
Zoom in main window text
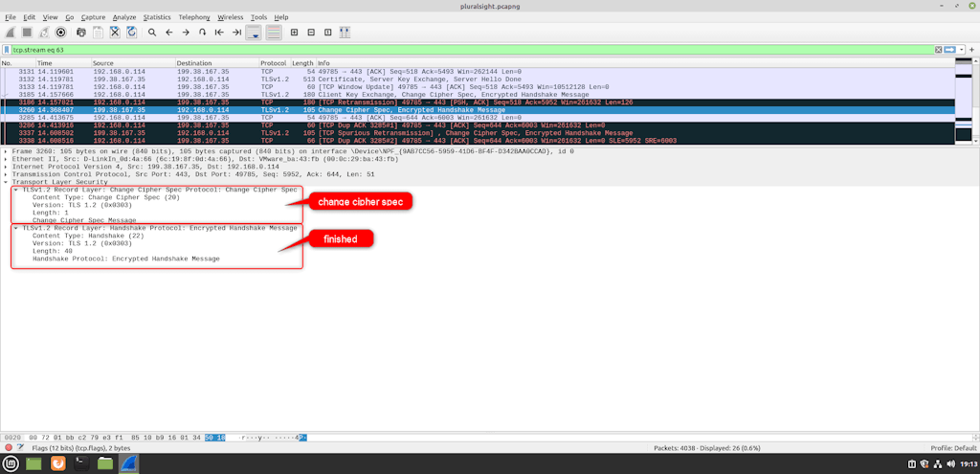point(294,32)
